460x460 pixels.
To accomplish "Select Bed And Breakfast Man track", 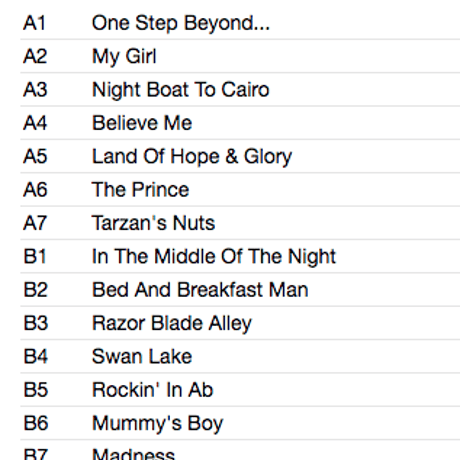I will 200,290.
